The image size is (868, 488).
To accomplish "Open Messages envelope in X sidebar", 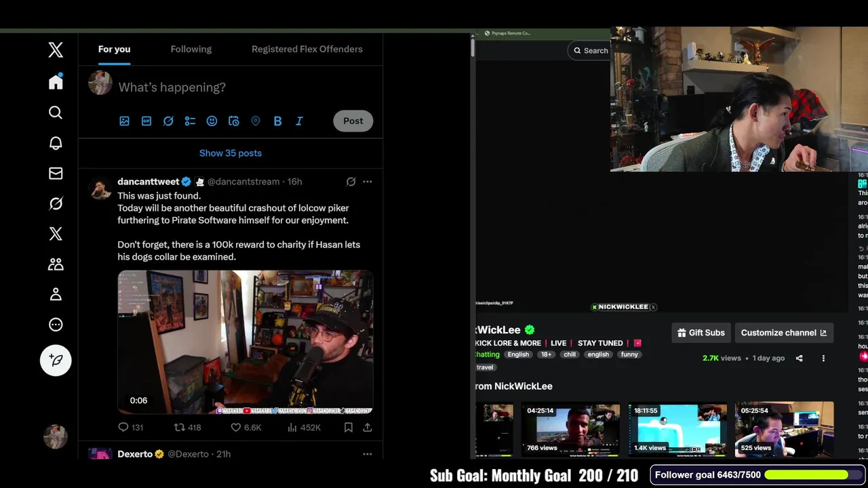I will pyautogui.click(x=56, y=174).
